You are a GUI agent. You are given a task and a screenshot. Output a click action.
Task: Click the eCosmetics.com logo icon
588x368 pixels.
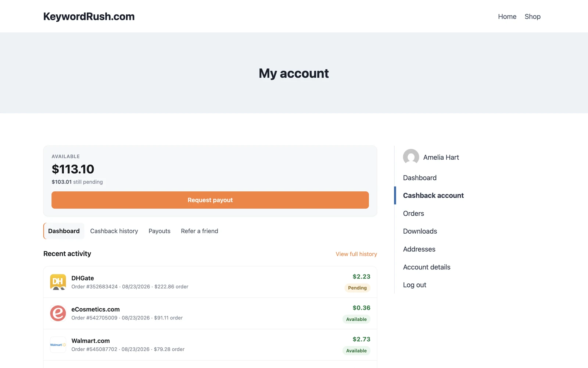(x=58, y=313)
